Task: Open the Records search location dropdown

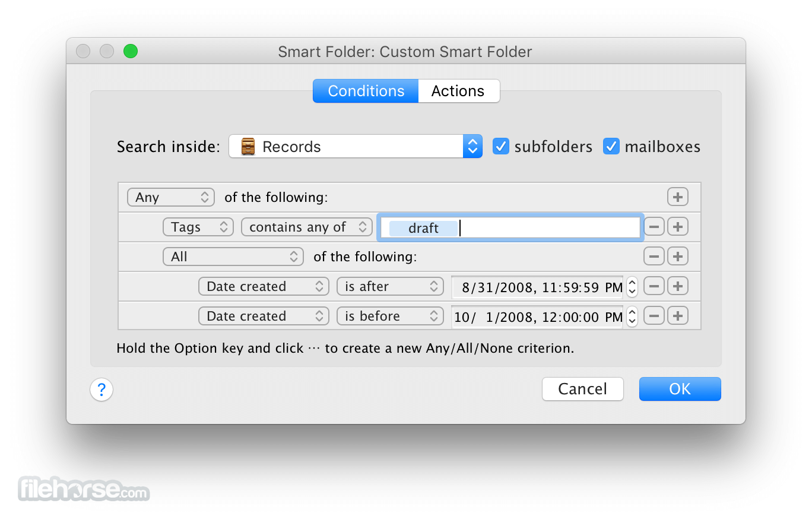Action: 355,146
